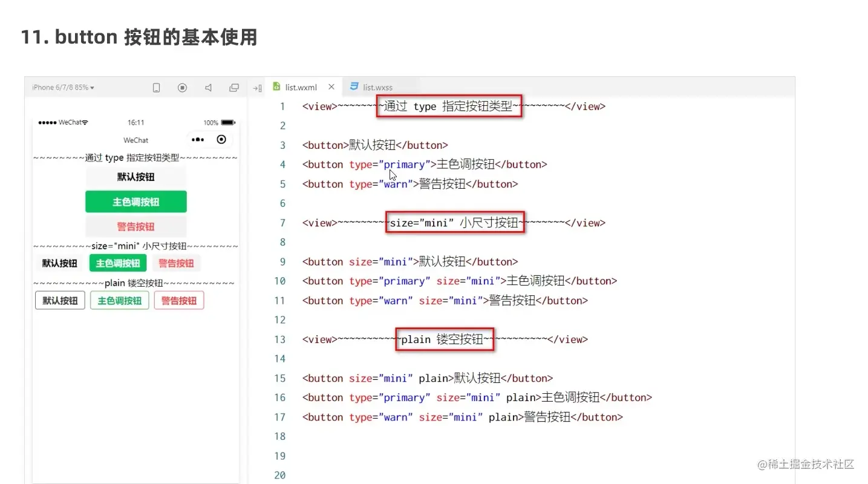Click code line 5 with type="warn" only
868x484 pixels.
tap(410, 184)
